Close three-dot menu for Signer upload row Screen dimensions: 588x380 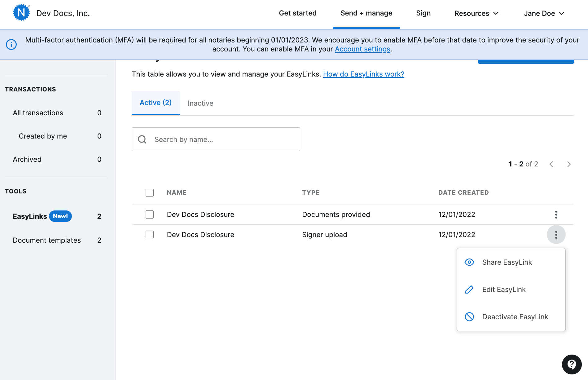click(556, 235)
